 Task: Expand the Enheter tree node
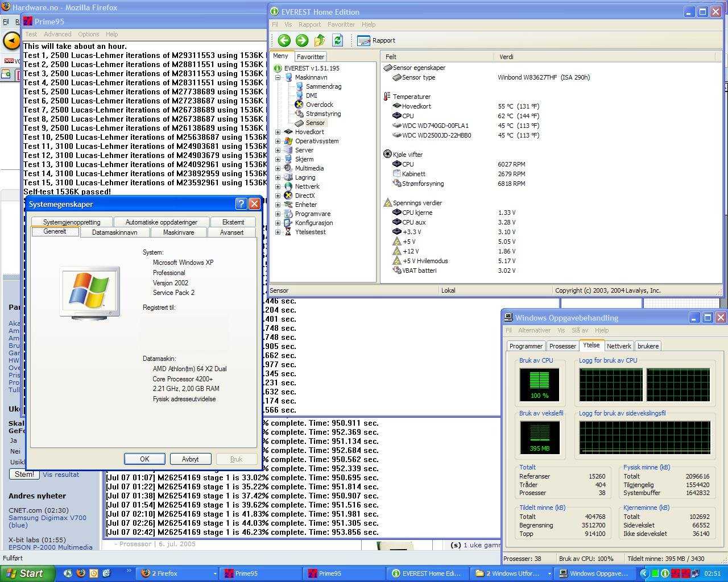coord(278,205)
